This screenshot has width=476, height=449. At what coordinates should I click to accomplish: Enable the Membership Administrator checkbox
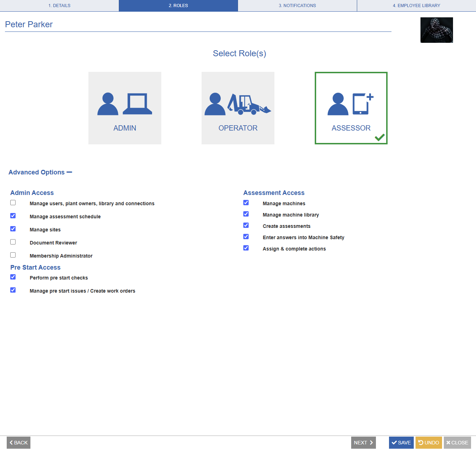(x=13, y=255)
